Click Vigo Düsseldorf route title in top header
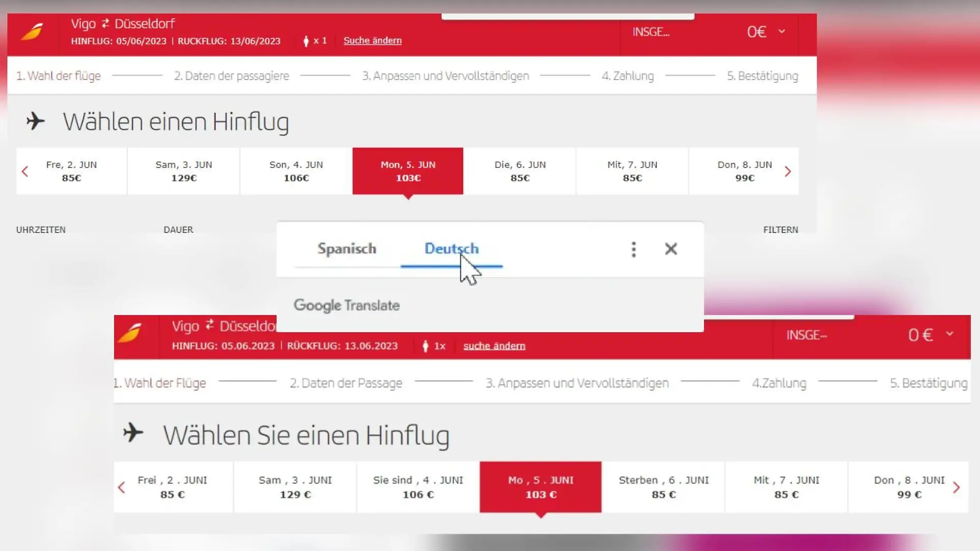This screenshot has width=980, height=551. pyautogui.click(x=122, y=23)
